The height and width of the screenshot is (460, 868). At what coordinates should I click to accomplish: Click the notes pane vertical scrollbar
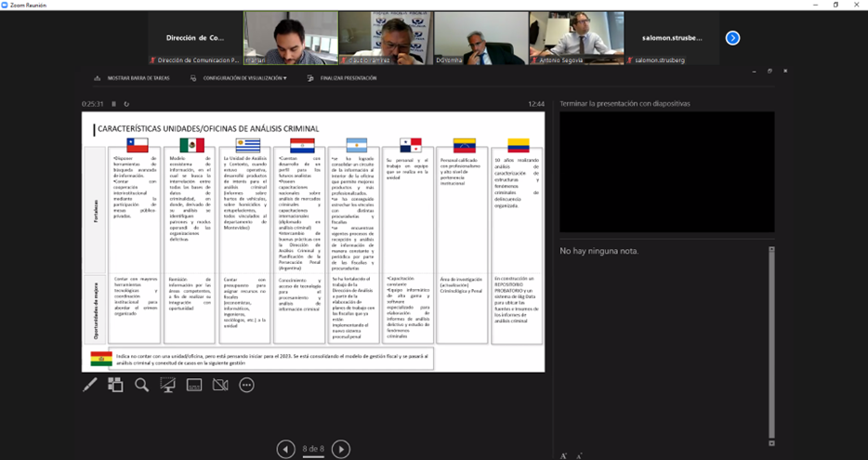[x=770, y=344]
